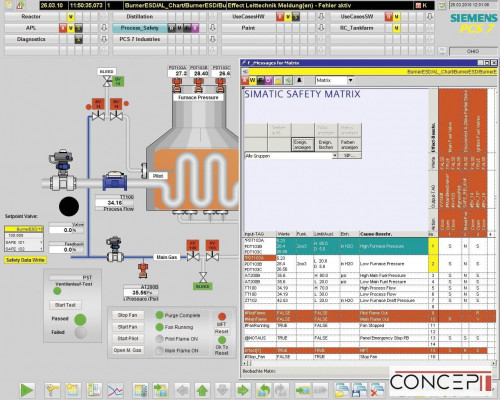Click the red MFT Reset indicator
The height and width of the screenshot is (400, 500).
(x=222, y=316)
